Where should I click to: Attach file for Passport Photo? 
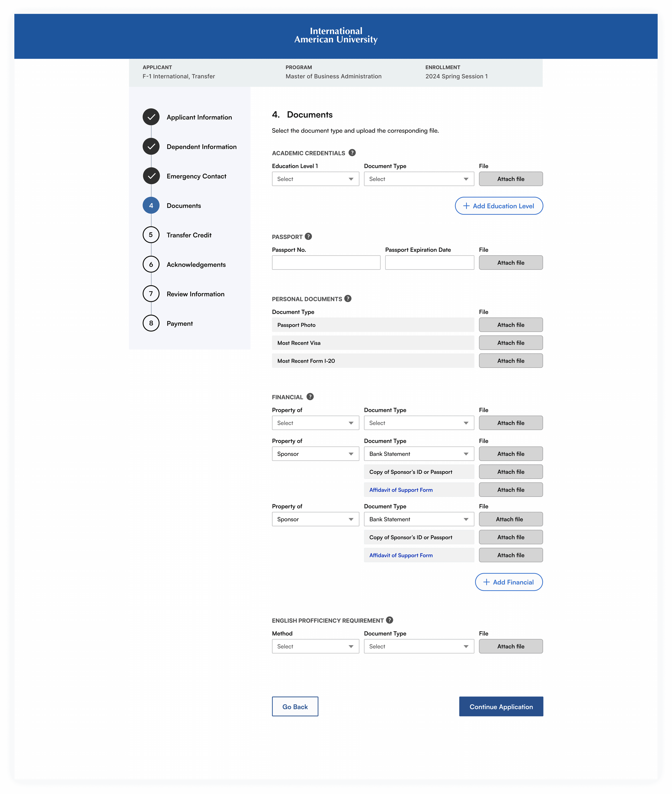point(511,325)
